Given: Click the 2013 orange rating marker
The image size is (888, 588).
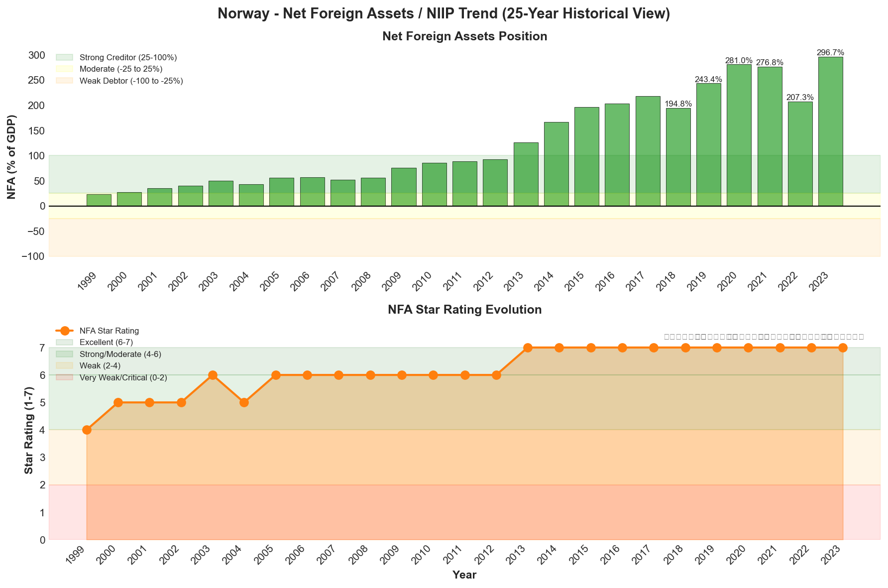Looking at the screenshot, I should (528, 347).
